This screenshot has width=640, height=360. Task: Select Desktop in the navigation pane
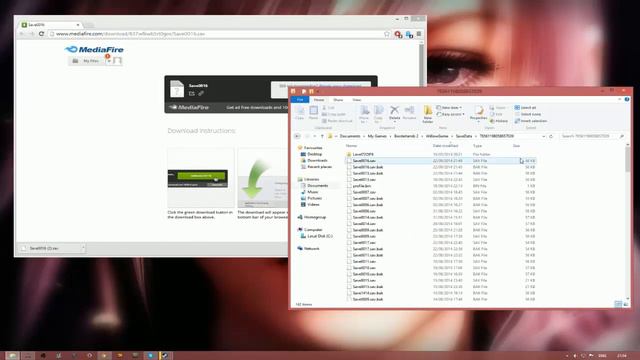(311, 154)
